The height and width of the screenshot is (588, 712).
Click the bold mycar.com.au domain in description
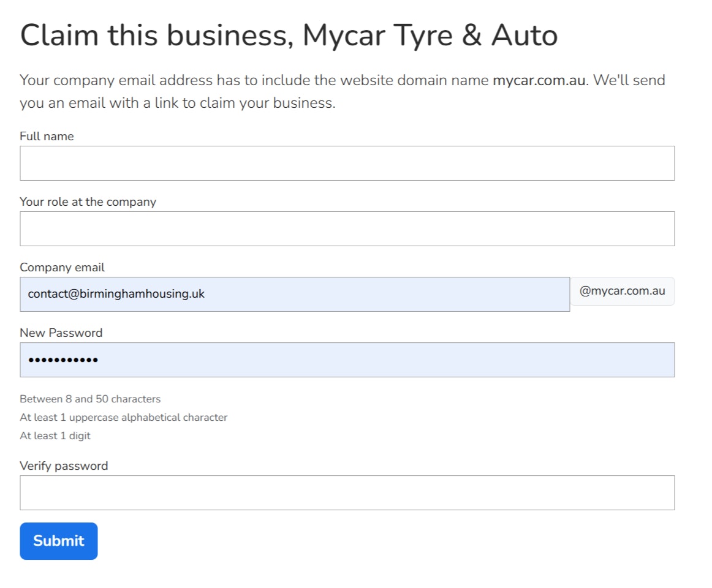(539, 80)
